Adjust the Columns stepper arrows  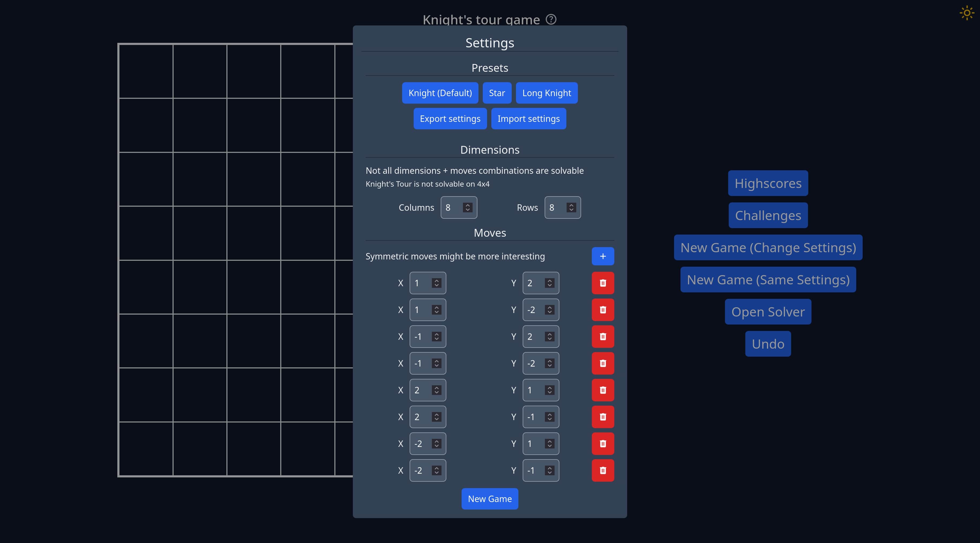click(x=467, y=207)
